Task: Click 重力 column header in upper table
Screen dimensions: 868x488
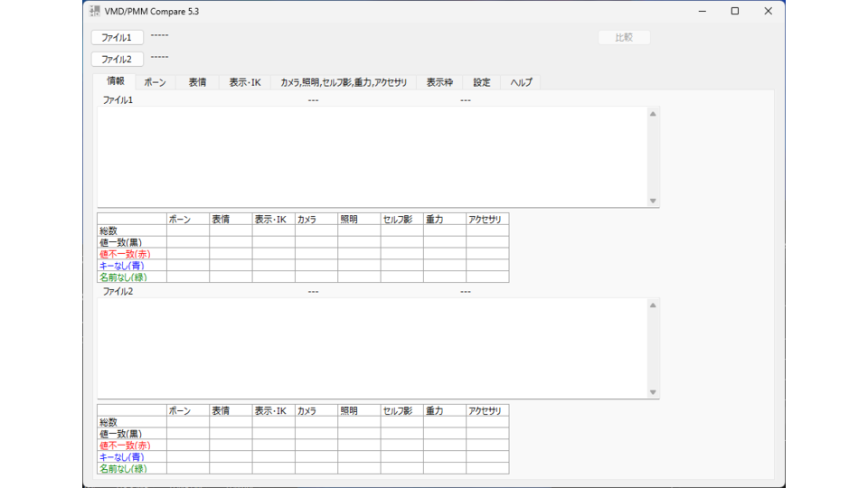Action: pyautogui.click(x=445, y=219)
